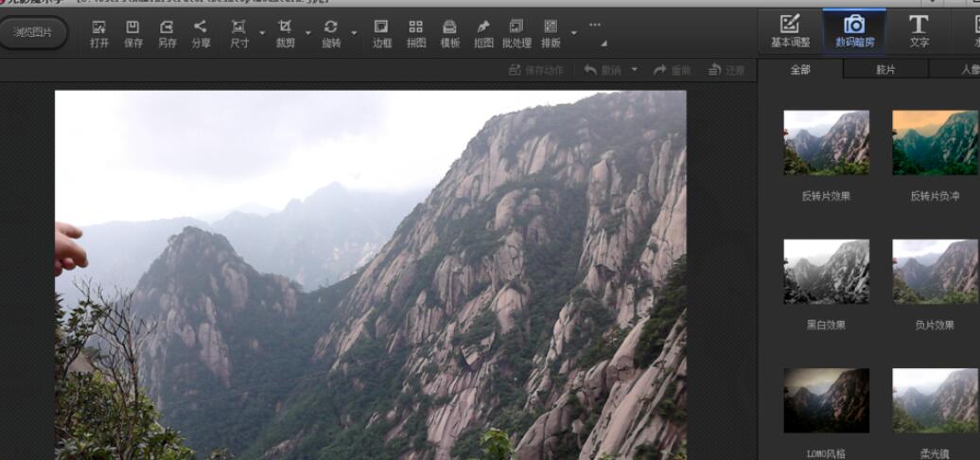
Task: Apply the 反转片负冲 effect thumbnail
Action: point(935,143)
